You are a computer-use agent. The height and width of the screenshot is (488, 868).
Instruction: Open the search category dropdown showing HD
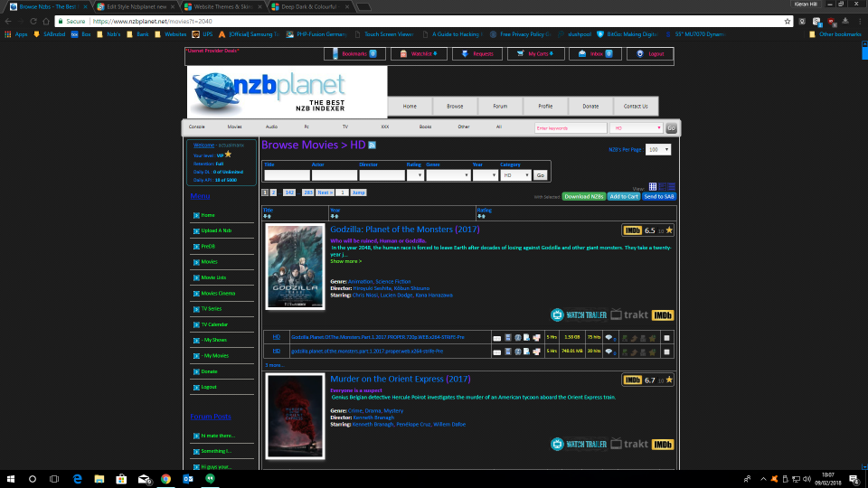pyautogui.click(x=636, y=127)
